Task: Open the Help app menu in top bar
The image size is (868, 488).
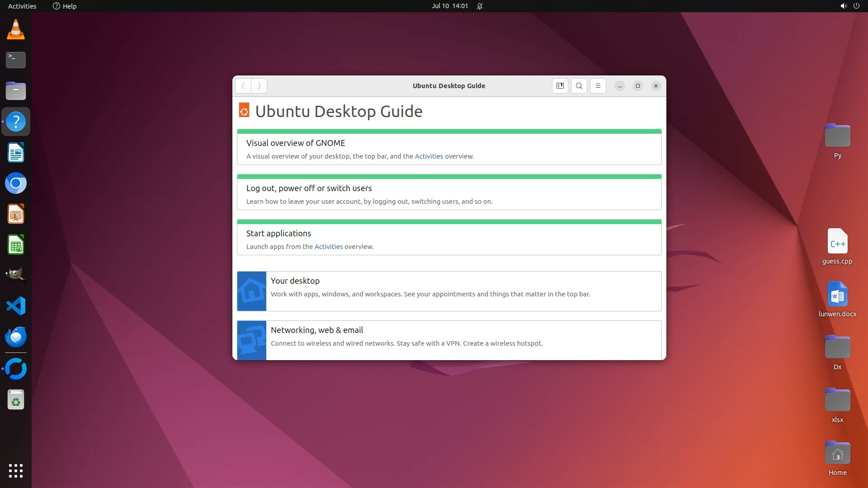Action: [x=65, y=6]
